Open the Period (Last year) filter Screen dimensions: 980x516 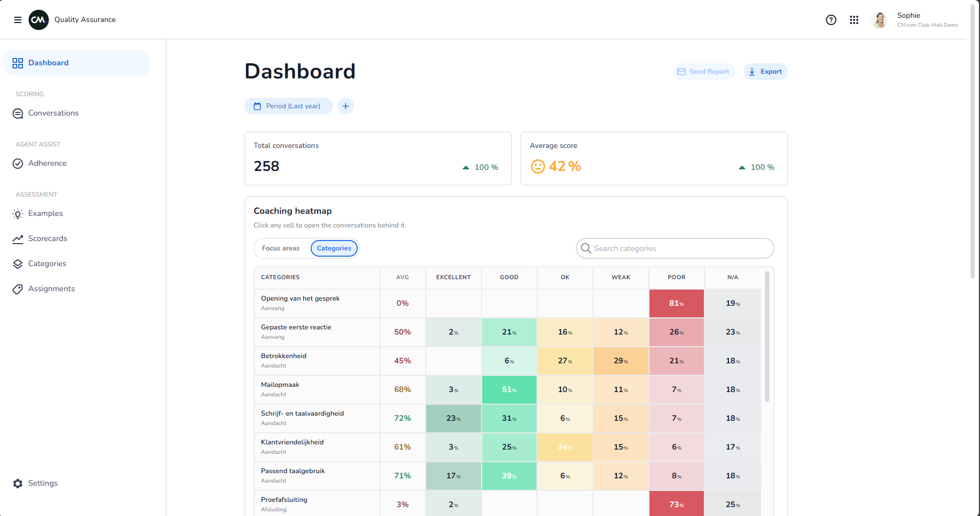pos(289,106)
